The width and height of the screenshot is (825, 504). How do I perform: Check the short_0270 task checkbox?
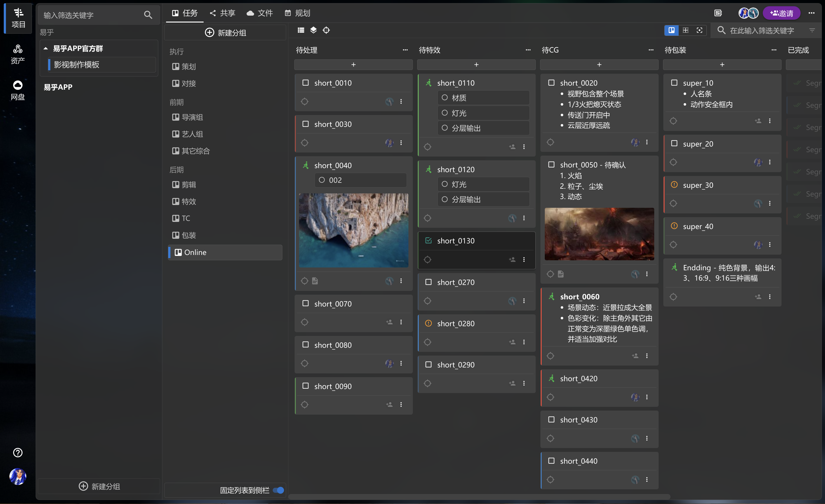pyautogui.click(x=428, y=282)
